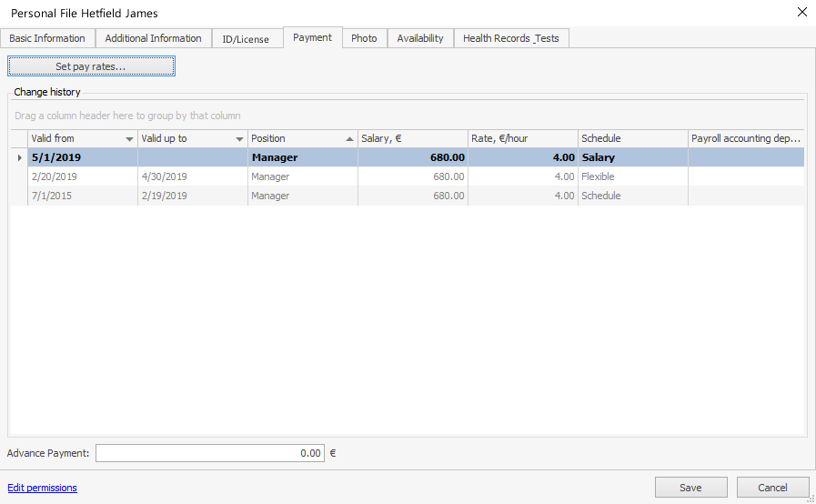Open the Additional Information tab
Screen dimensions: 816x504
point(153,38)
